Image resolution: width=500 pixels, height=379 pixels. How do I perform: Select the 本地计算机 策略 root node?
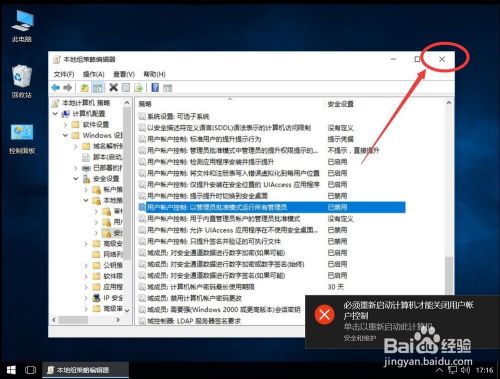pyautogui.click(x=82, y=103)
